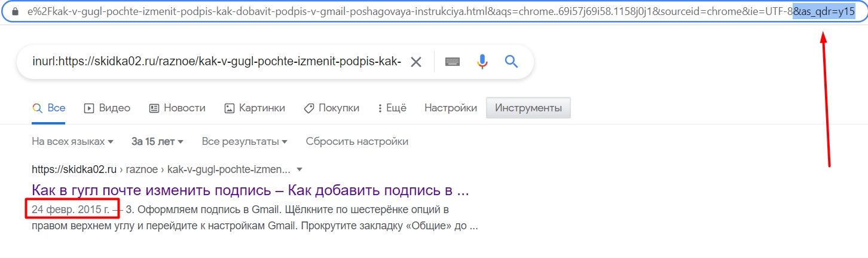Expand the Все результаты dropdown

click(x=244, y=142)
